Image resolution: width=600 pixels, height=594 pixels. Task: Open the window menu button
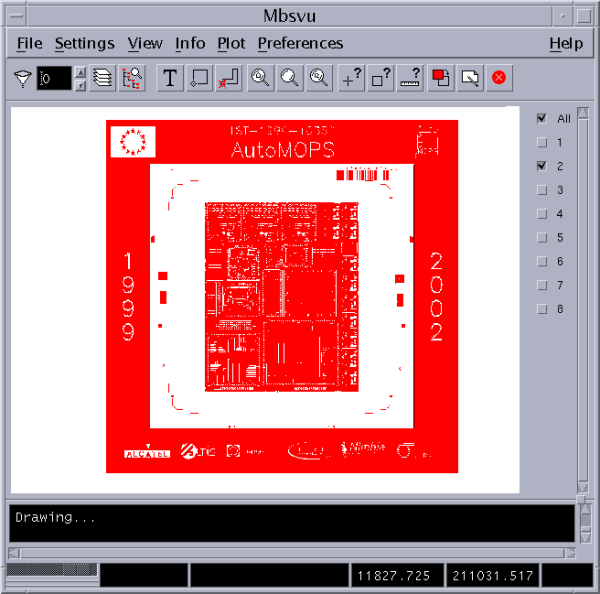[16, 16]
